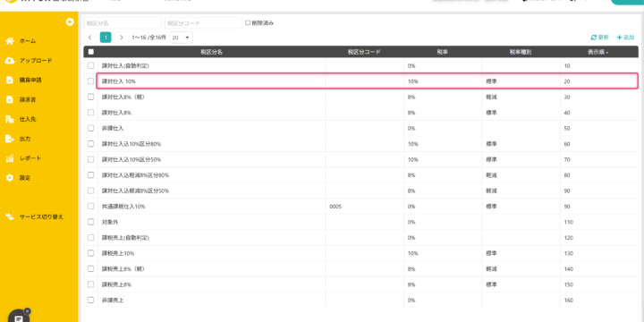Open the 請求書 invoice icon in sidebar
Viewport: 644px width, 322px height.
tap(10, 100)
